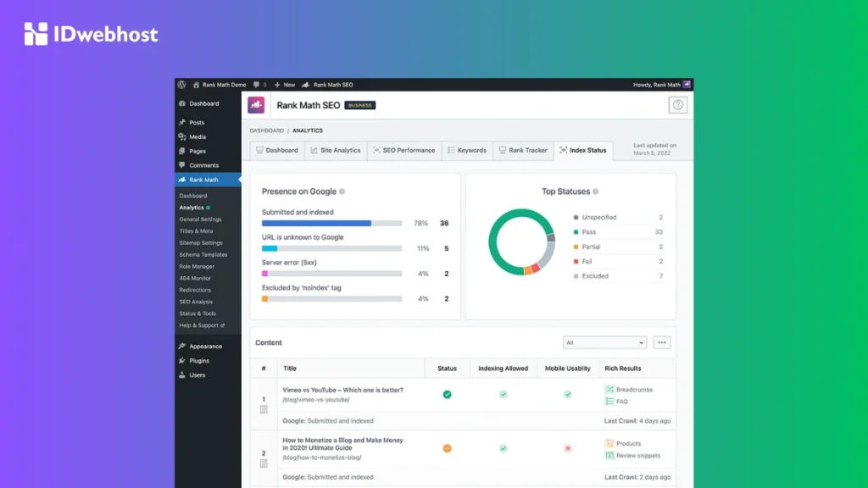Open Redirections submenu item
The image size is (868, 488).
[x=195, y=290]
